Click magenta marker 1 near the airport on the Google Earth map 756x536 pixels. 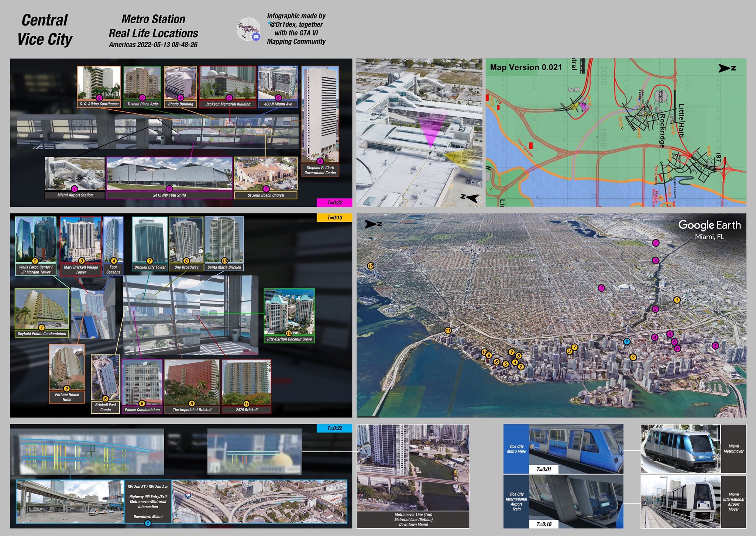point(656,243)
